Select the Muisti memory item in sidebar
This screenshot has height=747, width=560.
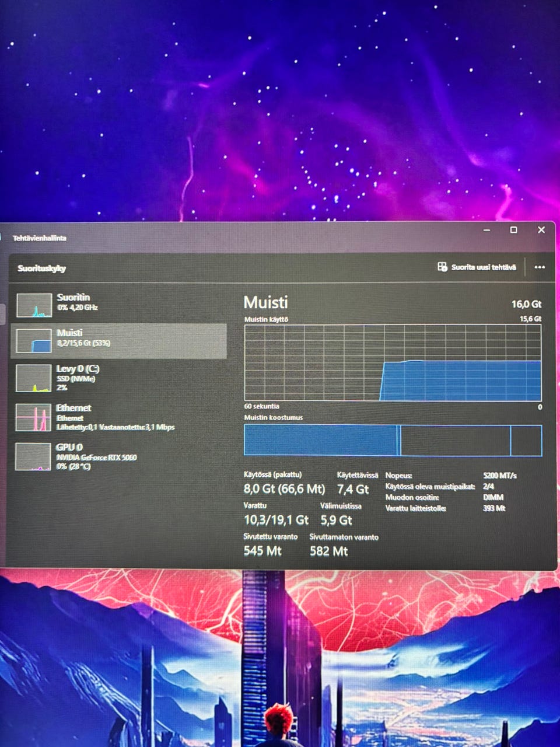pos(118,341)
